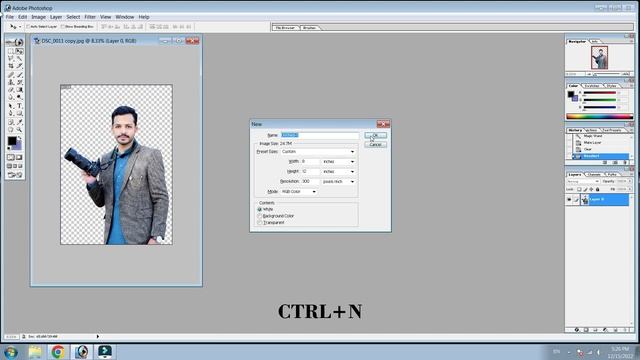Select the Lasso tool
This screenshot has width=640, height=360.
pos(11,59)
